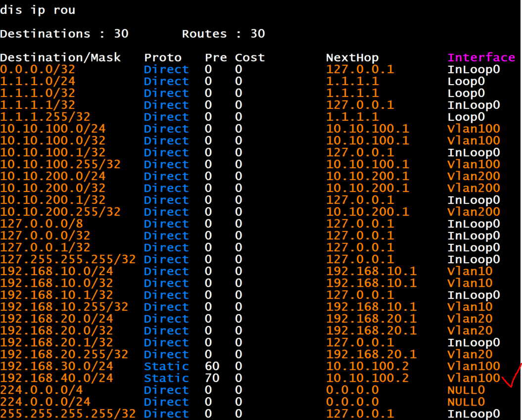
Task: Click Vlan100 interface in 192.168.40.0/24 row
Action: click(x=474, y=378)
